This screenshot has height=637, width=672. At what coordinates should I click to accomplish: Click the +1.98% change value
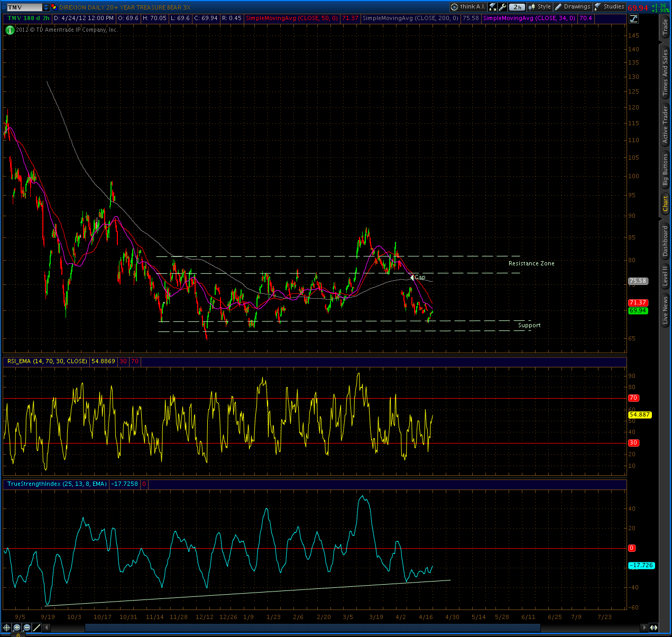tap(660, 11)
